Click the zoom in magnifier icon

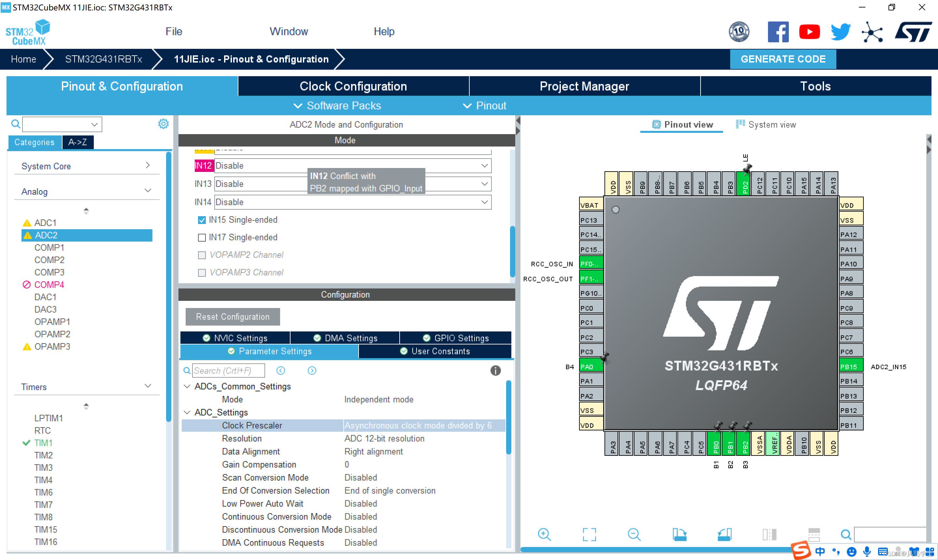[x=544, y=534]
